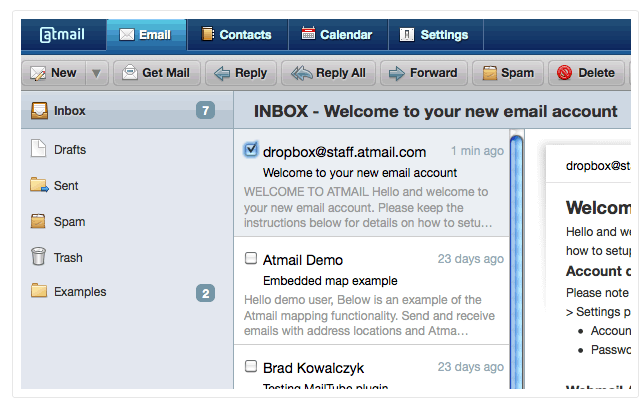Open the Calendar tab

(338, 35)
